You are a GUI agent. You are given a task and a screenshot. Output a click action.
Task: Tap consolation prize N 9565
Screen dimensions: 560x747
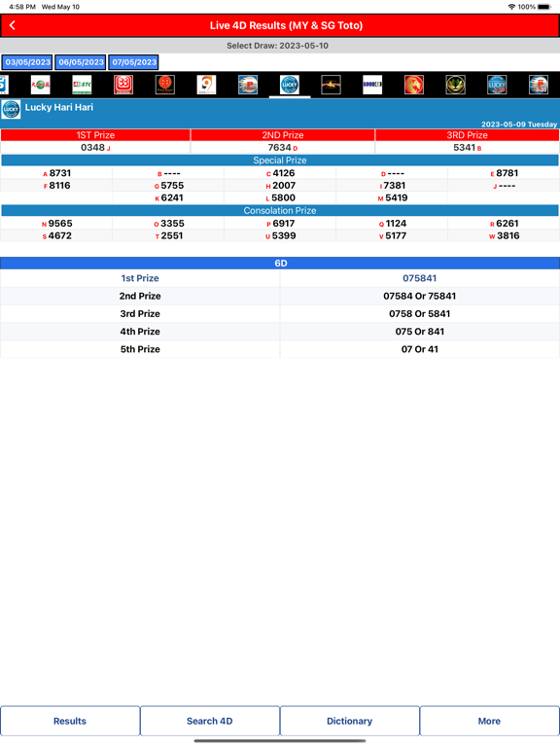pyautogui.click(x=56, y=224)
